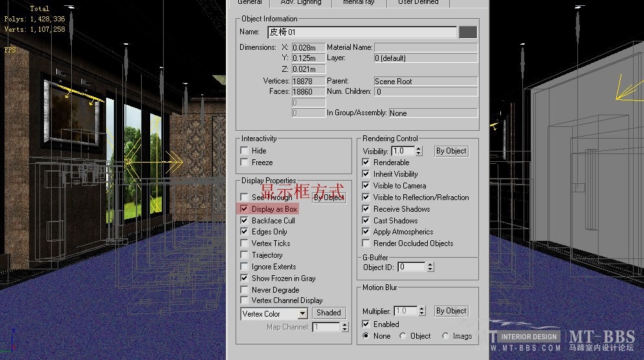Screen dimensions: 644x360
Task: Click By Object button in Rendering Control
Action: (x=451, y=151)
